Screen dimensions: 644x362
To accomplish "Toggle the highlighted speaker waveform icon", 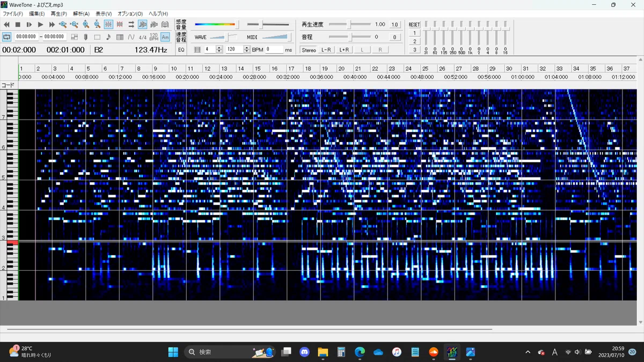I will pyautogui.click(x=142, y=25).
